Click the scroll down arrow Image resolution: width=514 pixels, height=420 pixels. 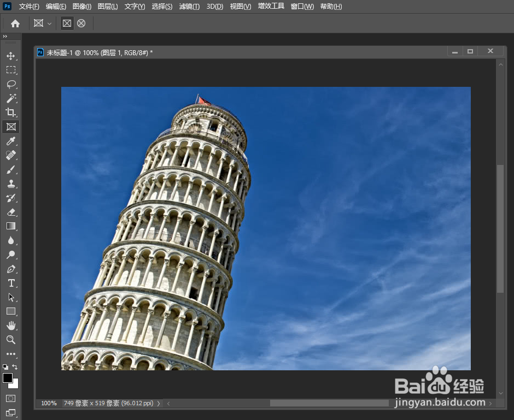tap(500, 393)
